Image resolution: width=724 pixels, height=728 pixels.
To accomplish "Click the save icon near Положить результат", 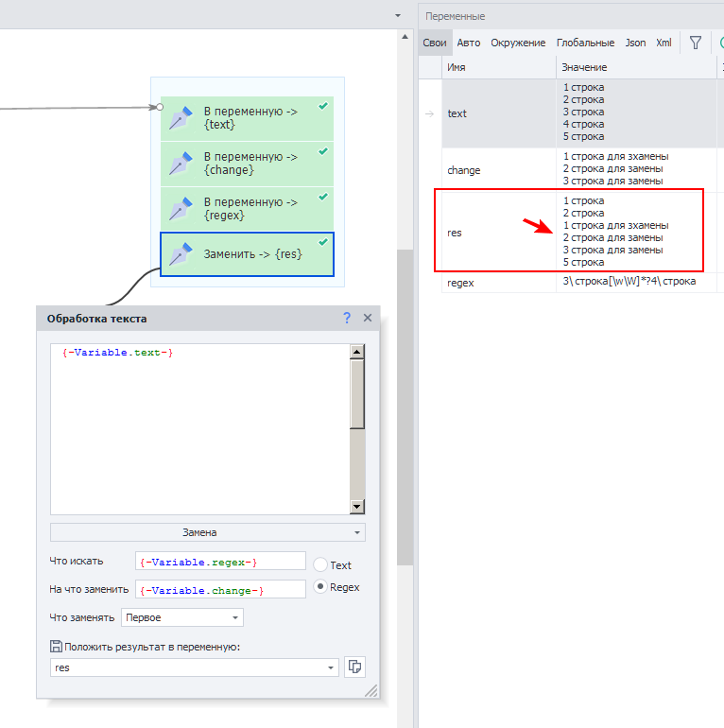I will (56, 647).
